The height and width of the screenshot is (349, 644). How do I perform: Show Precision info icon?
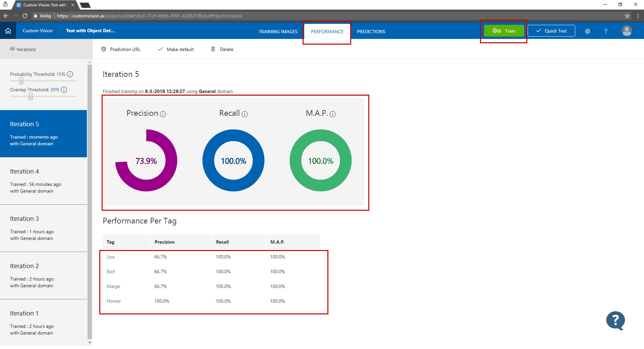click(163, 114)
